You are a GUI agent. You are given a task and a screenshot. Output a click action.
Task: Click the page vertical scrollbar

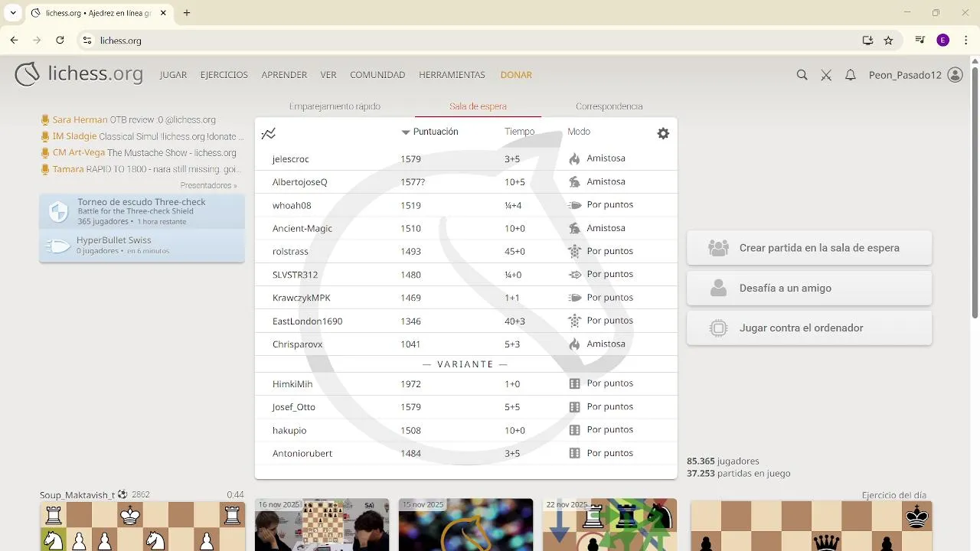click(x=975, y=191)
